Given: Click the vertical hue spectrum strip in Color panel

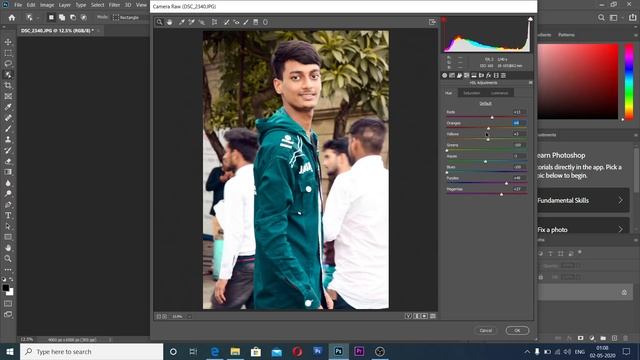Looking at the screenshot, I should tap(629, 81).
